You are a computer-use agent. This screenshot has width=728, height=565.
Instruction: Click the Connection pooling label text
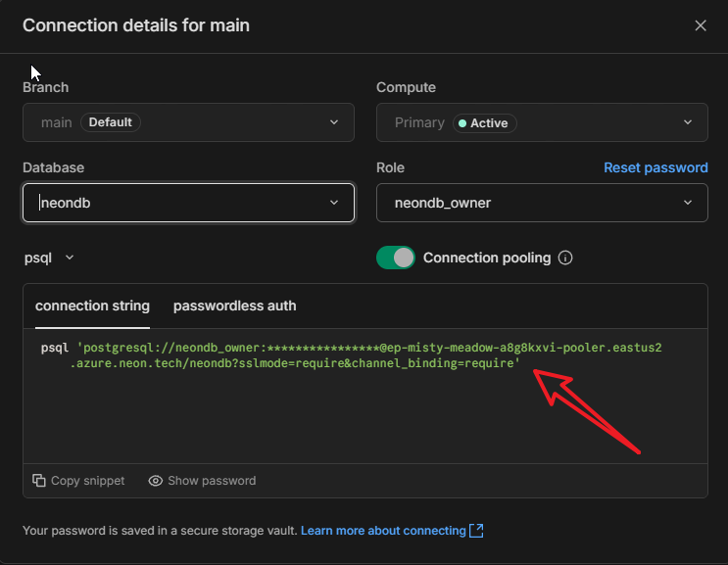(x=486, y=258)
